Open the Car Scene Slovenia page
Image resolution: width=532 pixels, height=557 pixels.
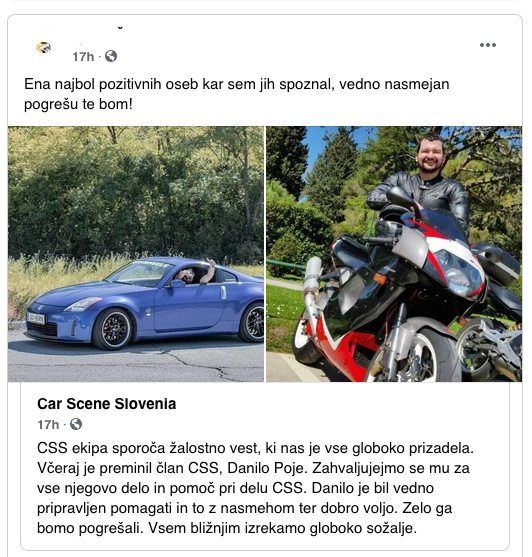[x=107, y=404]
